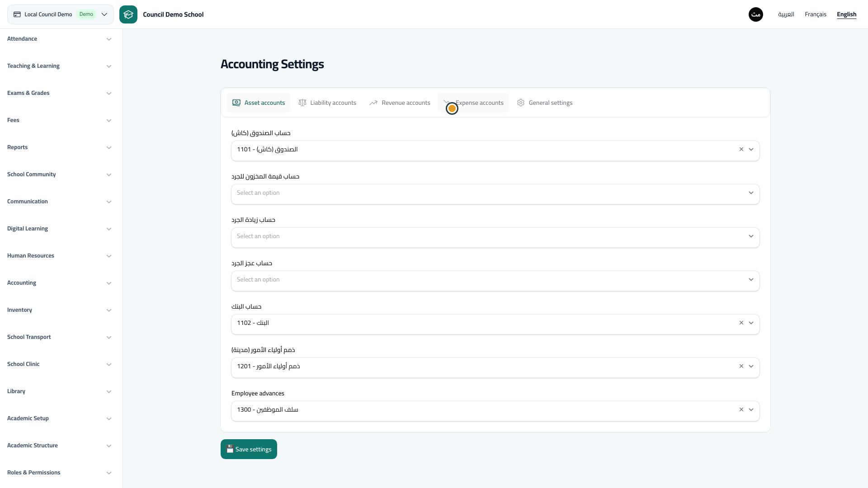
Task: Expand Exams & Grades menu
Action: tap(59, 93)
